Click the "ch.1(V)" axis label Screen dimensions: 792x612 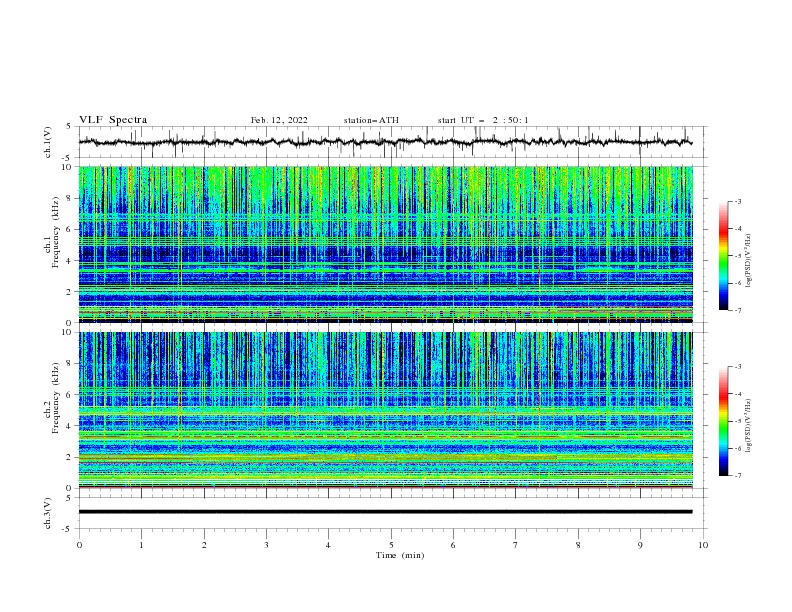pos(48,142)
